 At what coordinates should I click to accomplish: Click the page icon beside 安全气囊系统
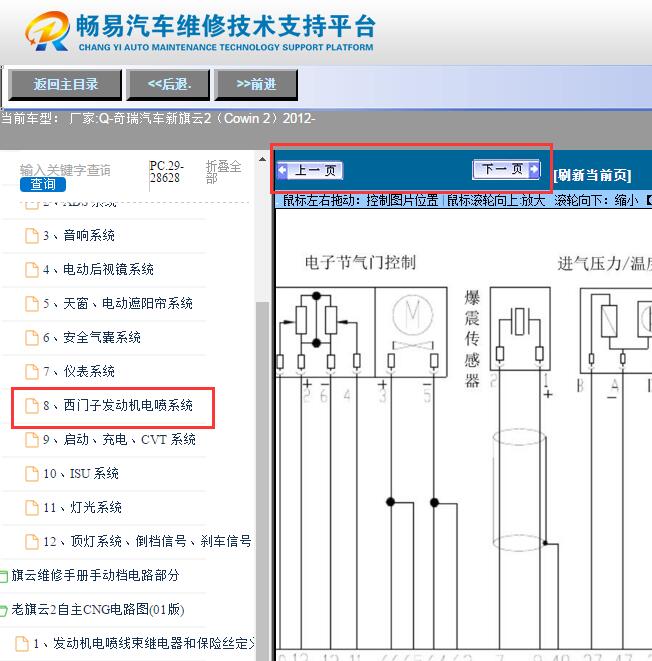point(32,338)
